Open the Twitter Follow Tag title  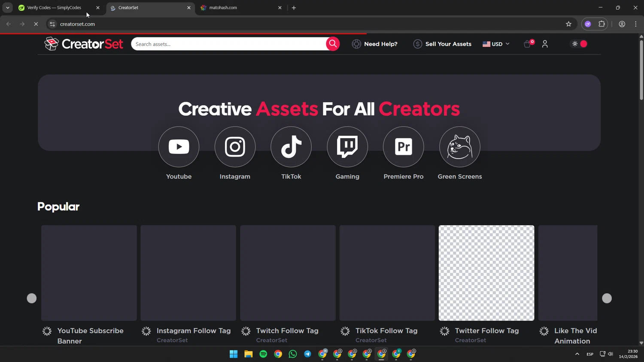click(x=487, y=331)
